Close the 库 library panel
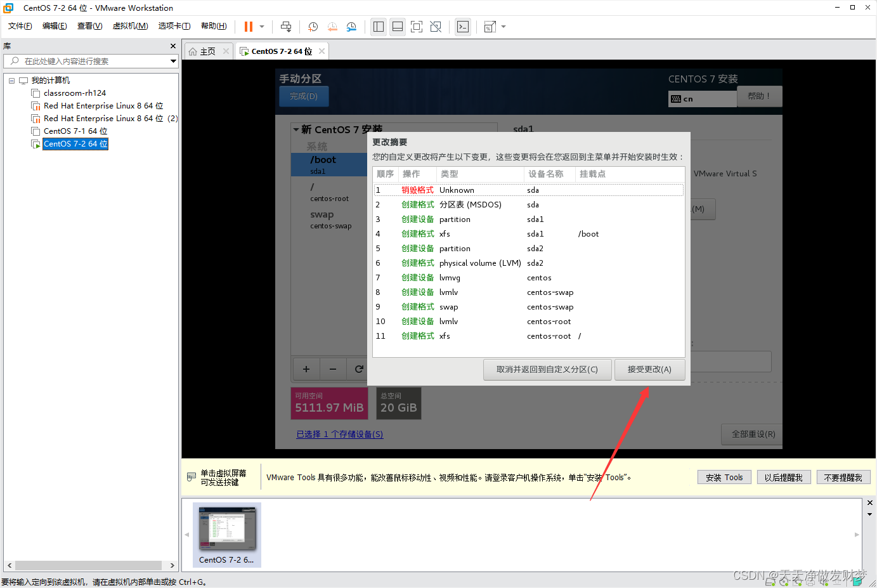This screenshot has height=588, width=877. (173, 46)
